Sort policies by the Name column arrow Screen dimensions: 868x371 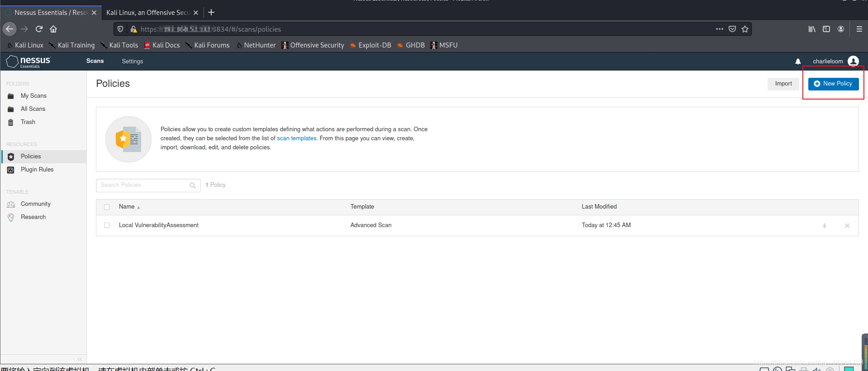click(138, 207)
